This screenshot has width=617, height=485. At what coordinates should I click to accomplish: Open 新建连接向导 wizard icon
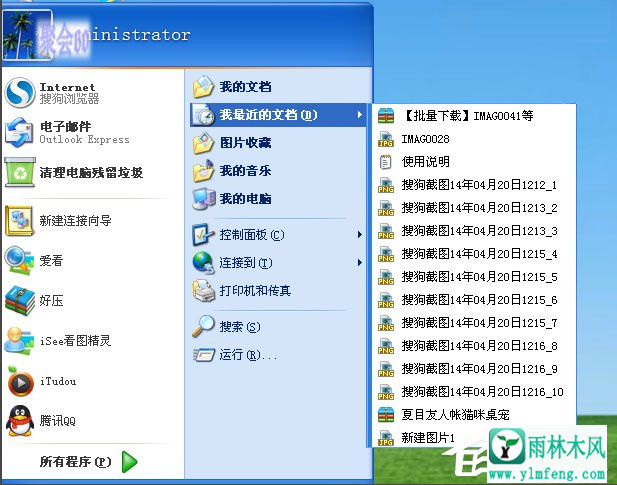[19, 221]
